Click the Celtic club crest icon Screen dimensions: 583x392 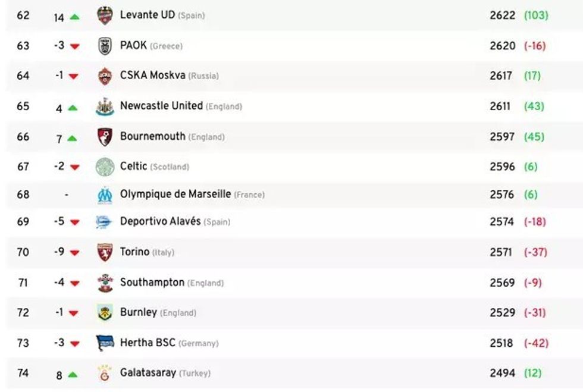(x=105, y=167)
